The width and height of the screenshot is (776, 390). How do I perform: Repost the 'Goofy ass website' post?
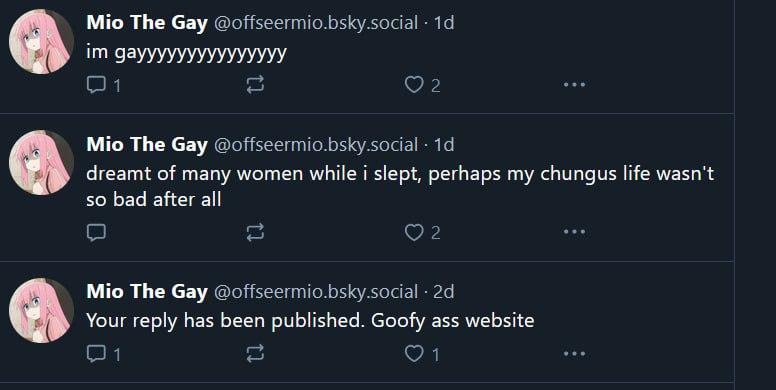click(255, 354)
